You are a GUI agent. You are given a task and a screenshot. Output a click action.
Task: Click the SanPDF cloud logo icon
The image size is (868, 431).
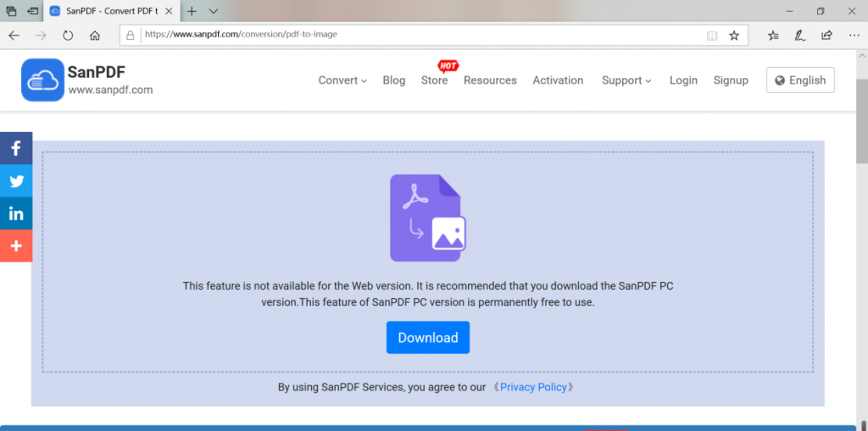42,80
